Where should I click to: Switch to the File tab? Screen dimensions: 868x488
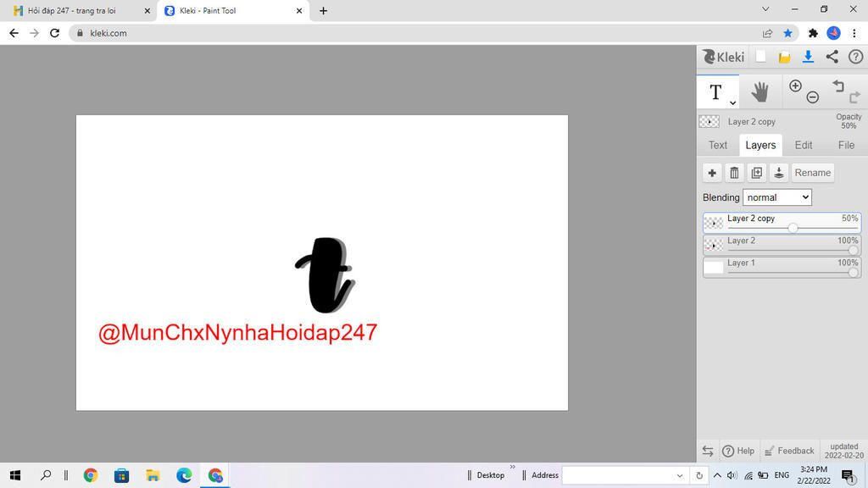(x=846, y=145)
